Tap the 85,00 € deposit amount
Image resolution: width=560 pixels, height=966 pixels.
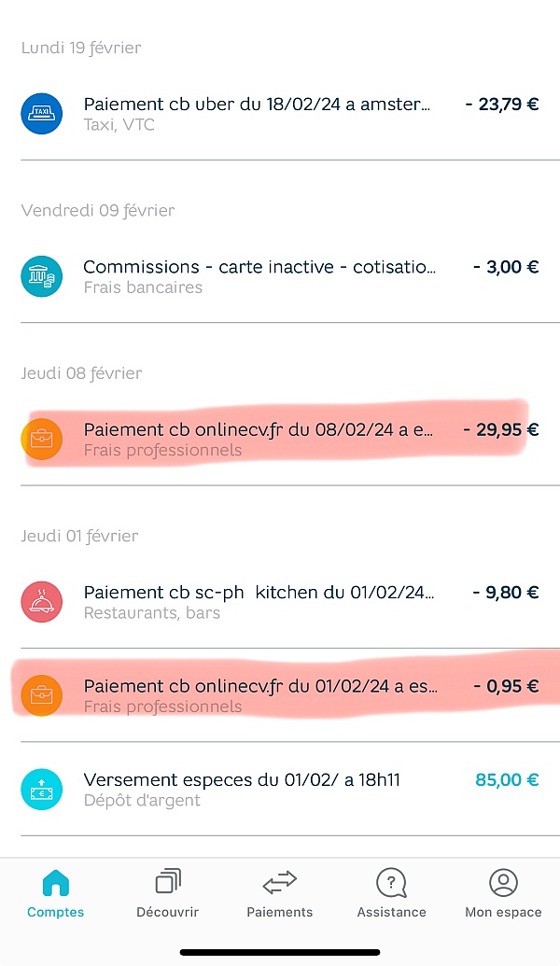[x=507, y=779]
